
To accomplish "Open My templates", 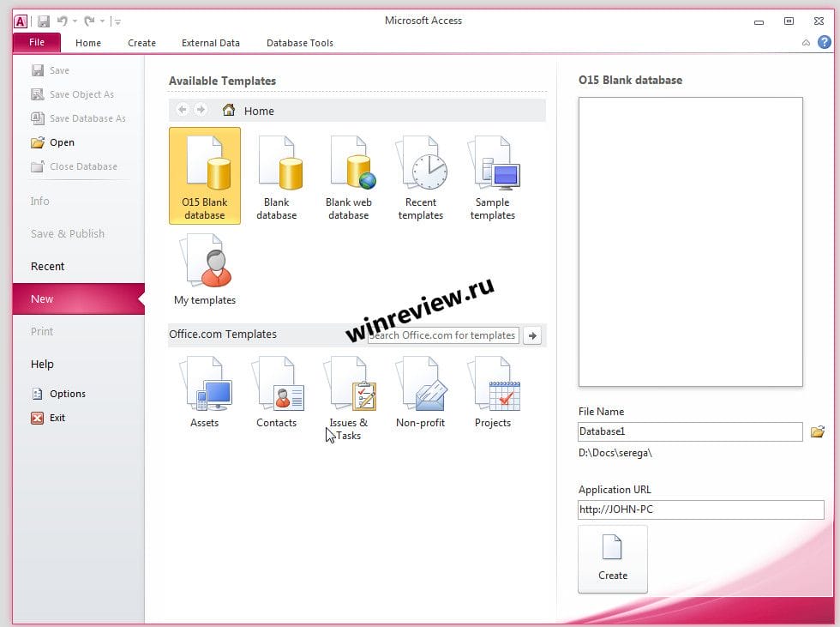I will pyautogui.click(x=205, y=269).
